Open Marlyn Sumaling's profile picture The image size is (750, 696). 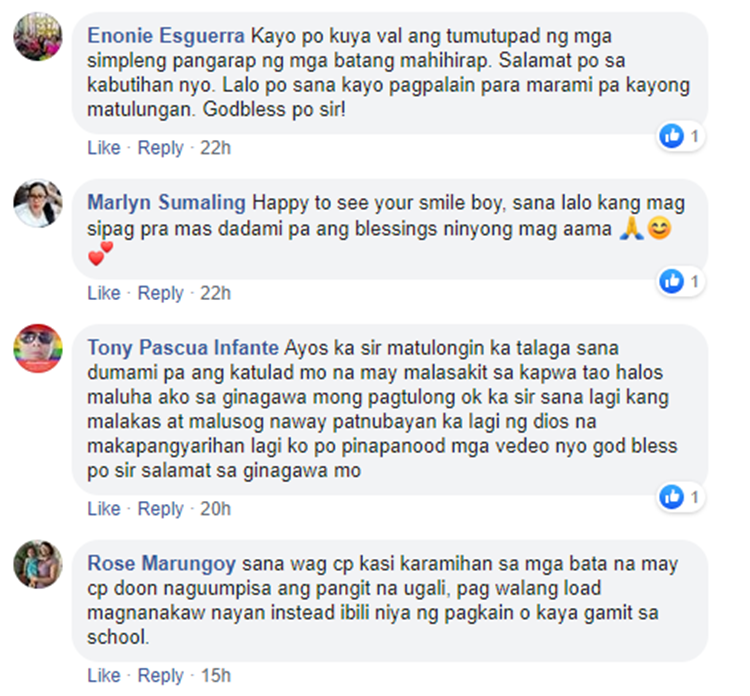click(38, 203)
